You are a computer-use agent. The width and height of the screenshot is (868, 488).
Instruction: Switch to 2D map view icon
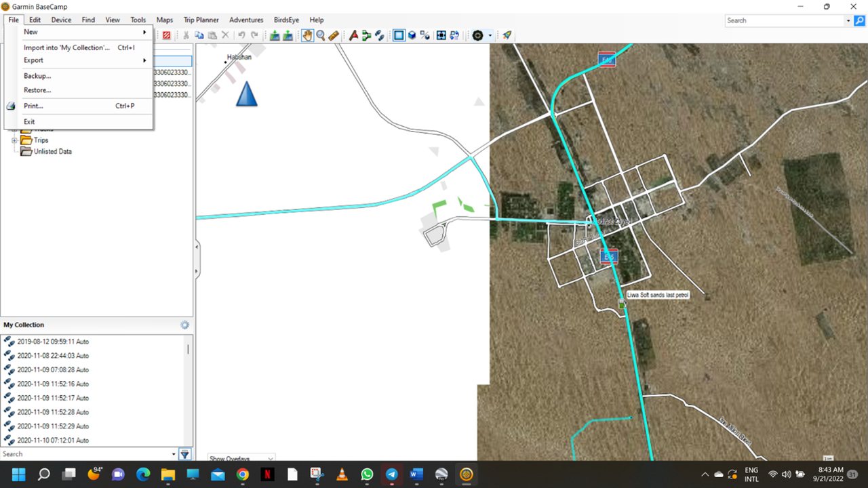[x=399, y=35]
